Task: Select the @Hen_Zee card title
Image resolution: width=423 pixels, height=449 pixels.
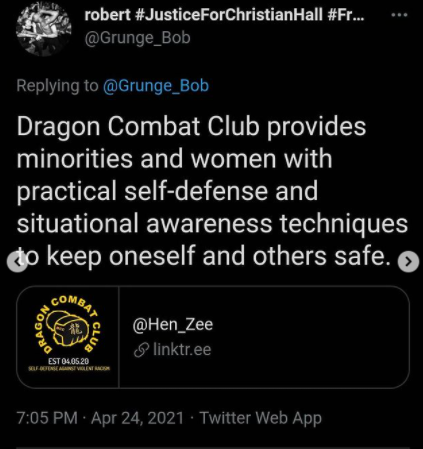Action: point(173,324)
